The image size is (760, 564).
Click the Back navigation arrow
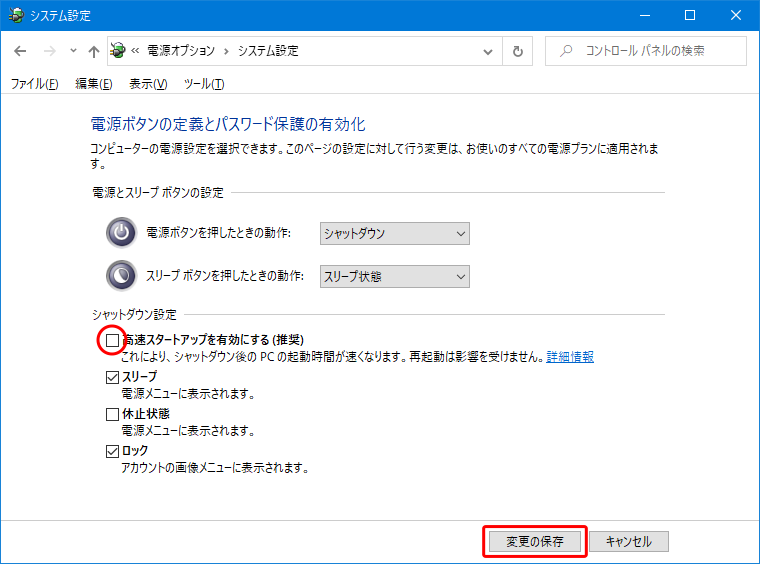(x=21, y=51)
